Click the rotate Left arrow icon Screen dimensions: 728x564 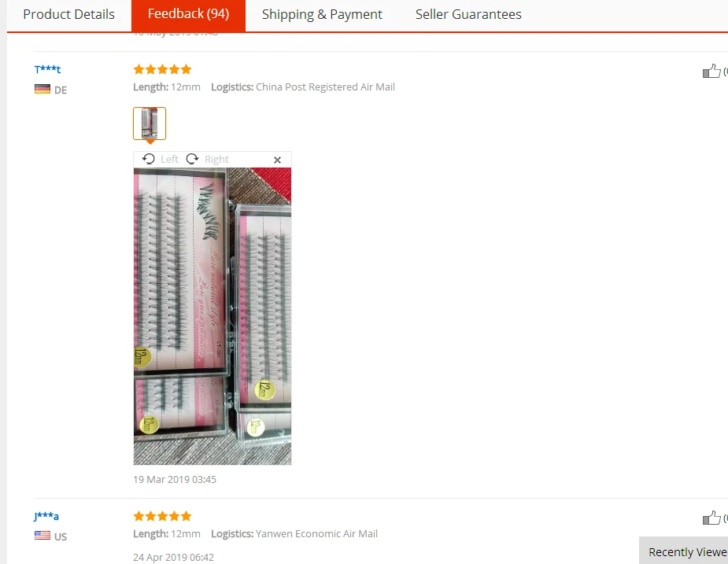[x=149, y=159]
